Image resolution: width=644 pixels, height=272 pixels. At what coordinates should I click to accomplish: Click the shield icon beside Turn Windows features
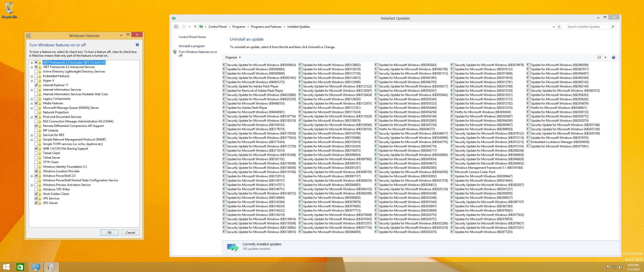pyautogui.click(x=175, y=52)
